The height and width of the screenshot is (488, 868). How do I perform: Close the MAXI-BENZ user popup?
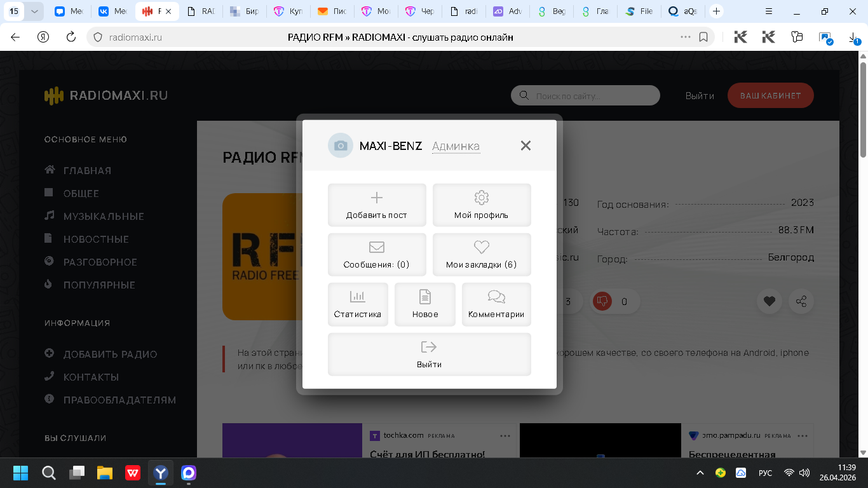526,146
